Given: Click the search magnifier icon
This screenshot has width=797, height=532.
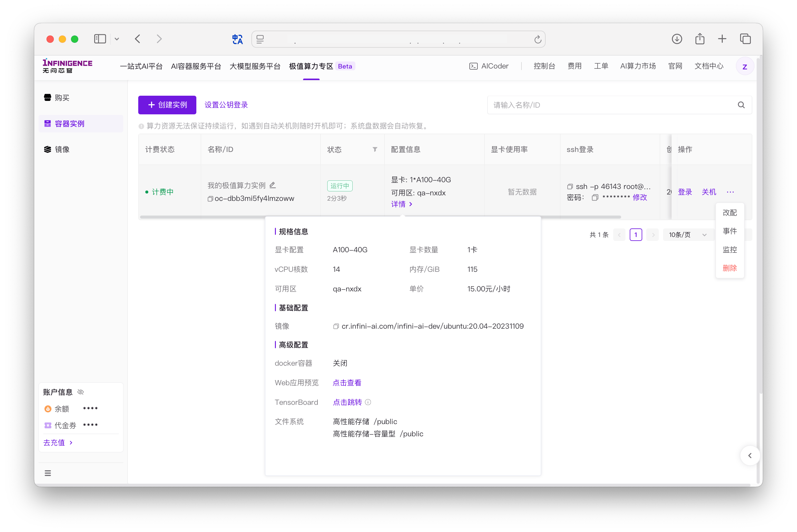Looking at the screenshot, I should coord(741,105).
